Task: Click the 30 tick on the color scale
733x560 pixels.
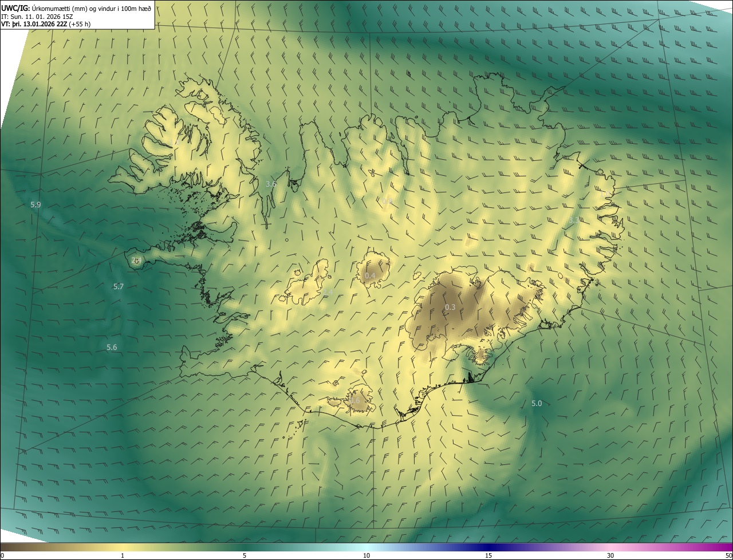Action: point(610,555)
